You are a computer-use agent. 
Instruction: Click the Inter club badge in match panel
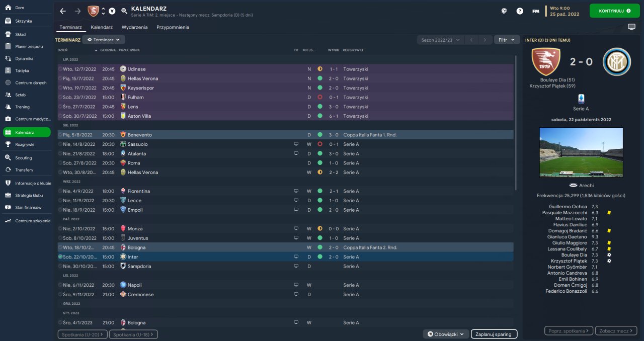coord(616,61)
